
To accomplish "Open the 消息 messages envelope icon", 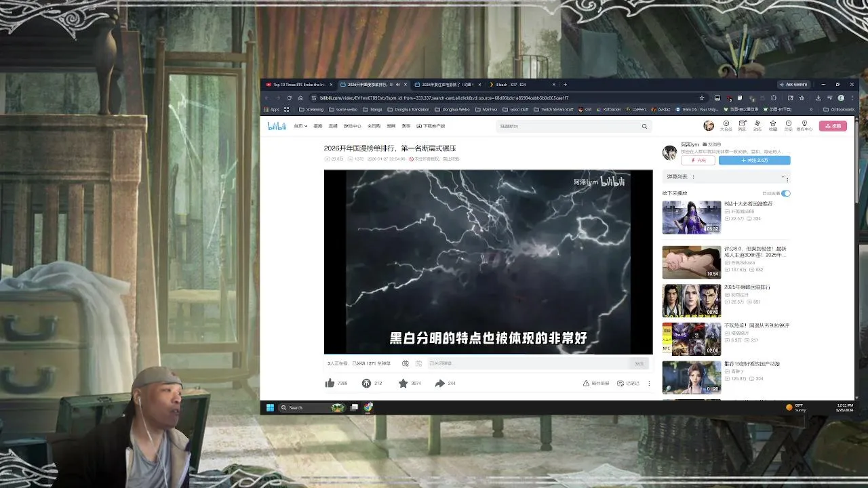I will (x=742, y=125).
